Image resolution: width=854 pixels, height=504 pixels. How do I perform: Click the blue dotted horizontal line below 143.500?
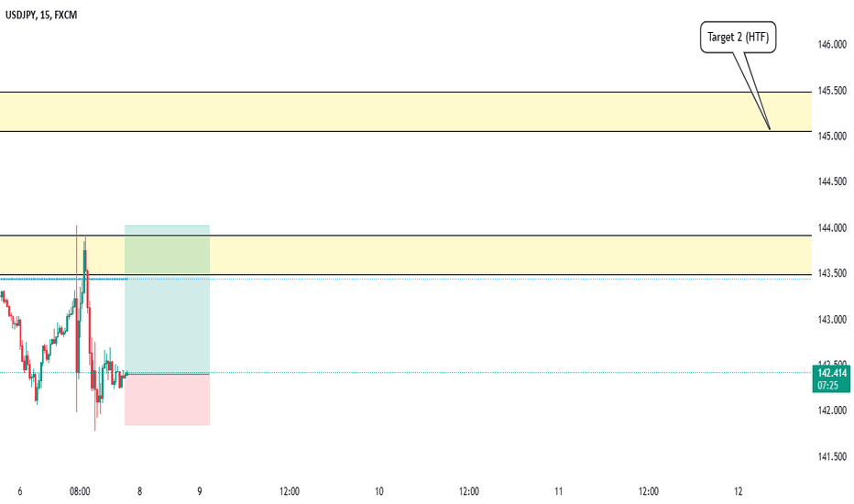coord(406,279)
